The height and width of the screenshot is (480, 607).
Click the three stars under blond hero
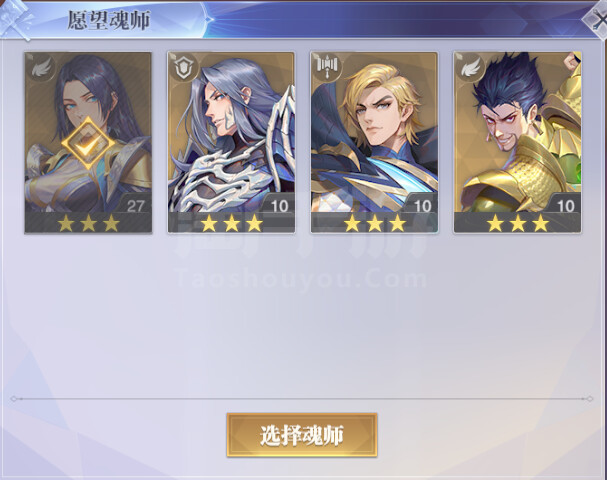pos(375,223)
